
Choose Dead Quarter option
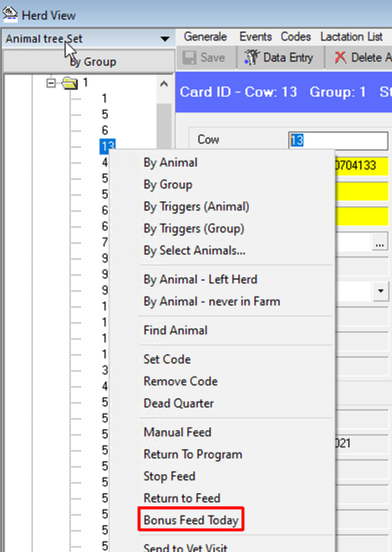(x=179, y=403)
